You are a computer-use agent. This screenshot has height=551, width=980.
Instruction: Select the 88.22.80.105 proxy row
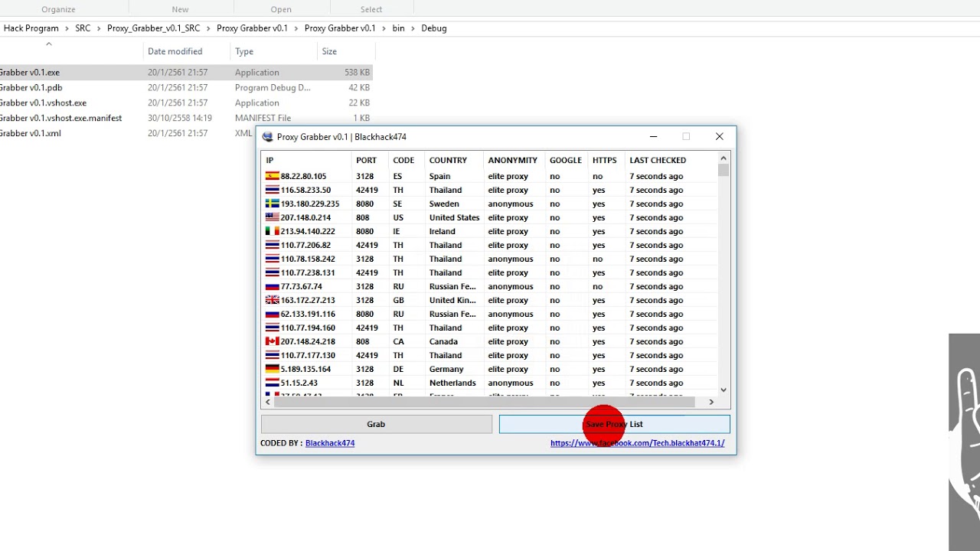point(489,176)
